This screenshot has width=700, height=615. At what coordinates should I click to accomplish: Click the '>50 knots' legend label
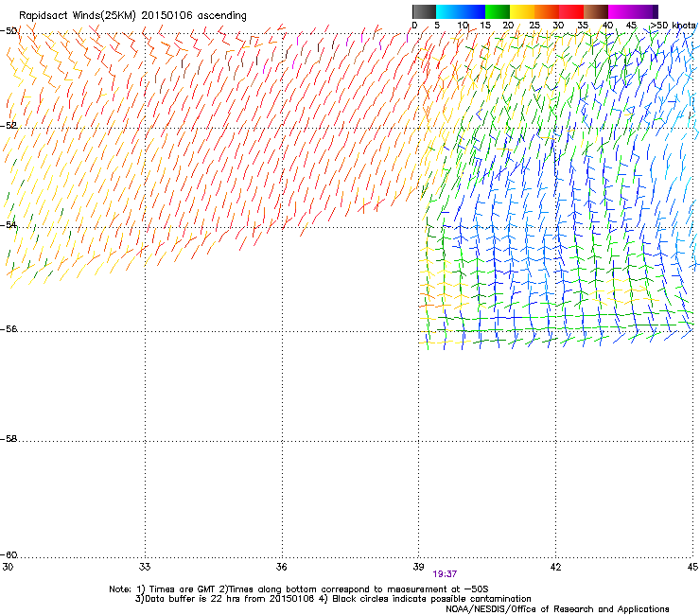click(673, 26)
